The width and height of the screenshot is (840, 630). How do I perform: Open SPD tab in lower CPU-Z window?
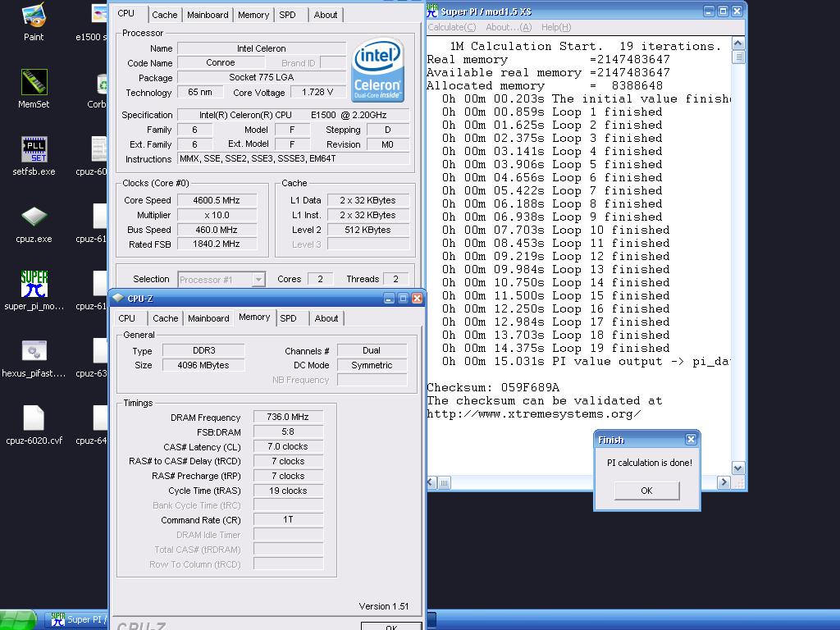[x=288, y=318]
